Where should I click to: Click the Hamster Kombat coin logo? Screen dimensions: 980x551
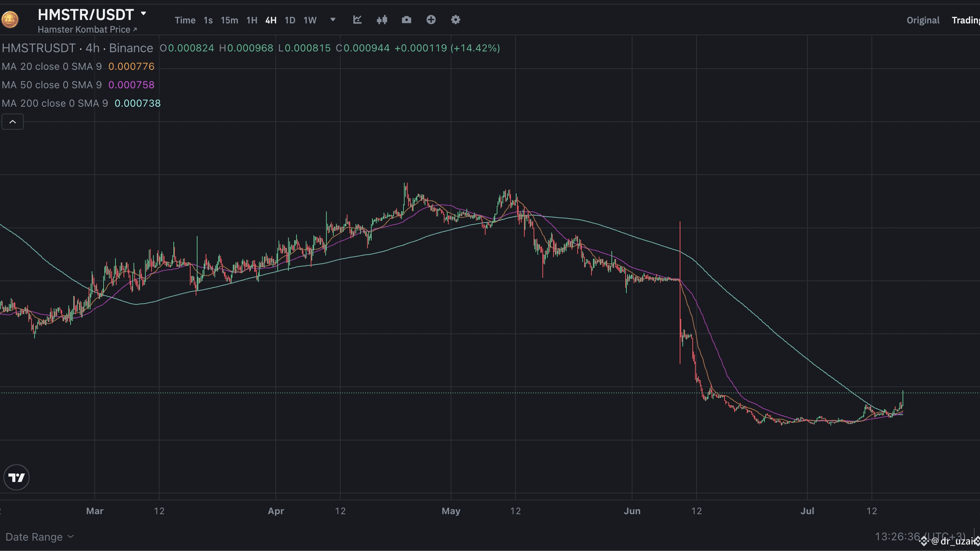(x=10, y=20)
